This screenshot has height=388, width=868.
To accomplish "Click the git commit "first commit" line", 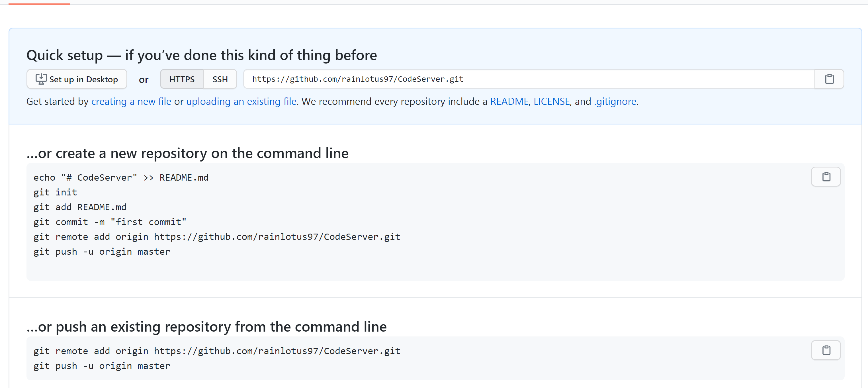I will tap(110, 222).
